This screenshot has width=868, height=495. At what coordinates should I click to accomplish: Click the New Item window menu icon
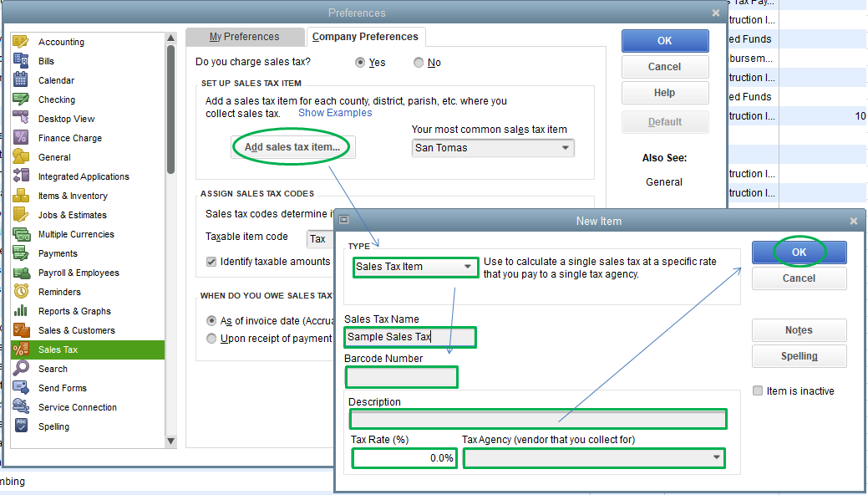click(343, 220)
